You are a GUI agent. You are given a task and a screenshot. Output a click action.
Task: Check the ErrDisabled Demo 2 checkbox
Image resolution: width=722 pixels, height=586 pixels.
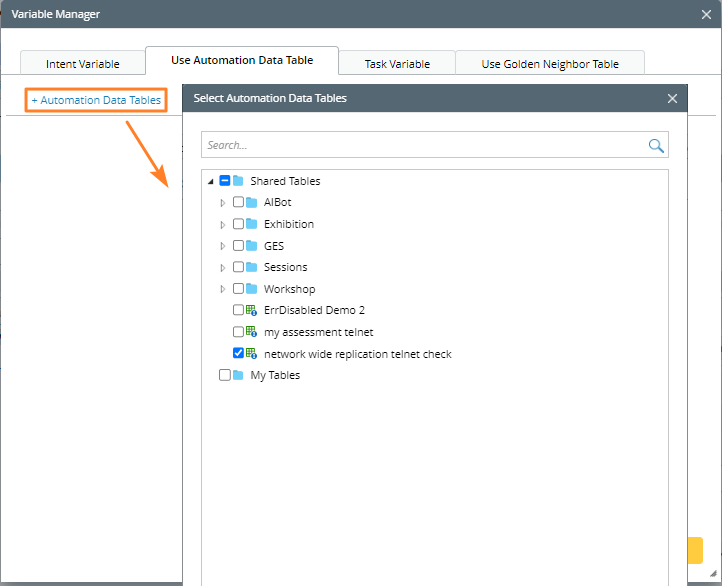pos(238,310)
